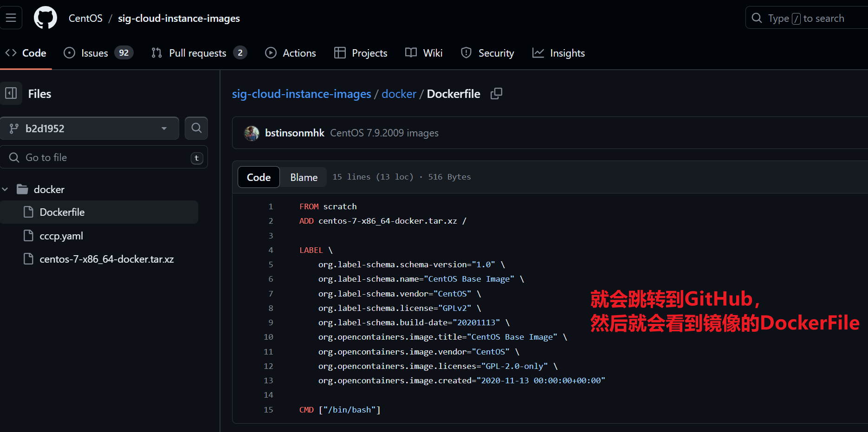Screen dimensions: 868x432
Task: Copy file path with copy icon
Action: pyautogui.click(x=496, y=94)
